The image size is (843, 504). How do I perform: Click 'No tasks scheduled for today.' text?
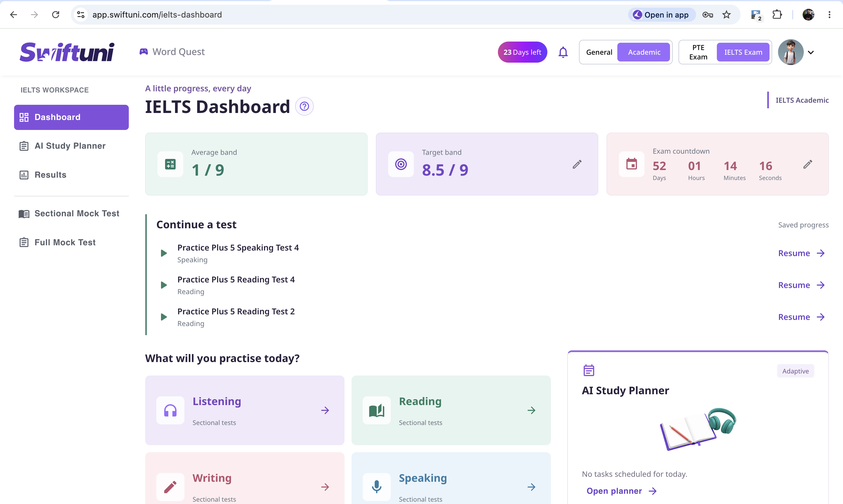point(635,474)
